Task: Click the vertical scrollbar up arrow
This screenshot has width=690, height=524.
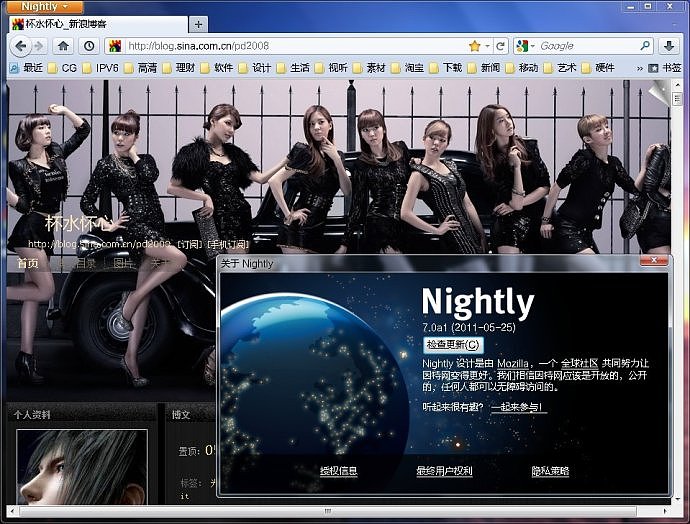Action: (677, 85)
